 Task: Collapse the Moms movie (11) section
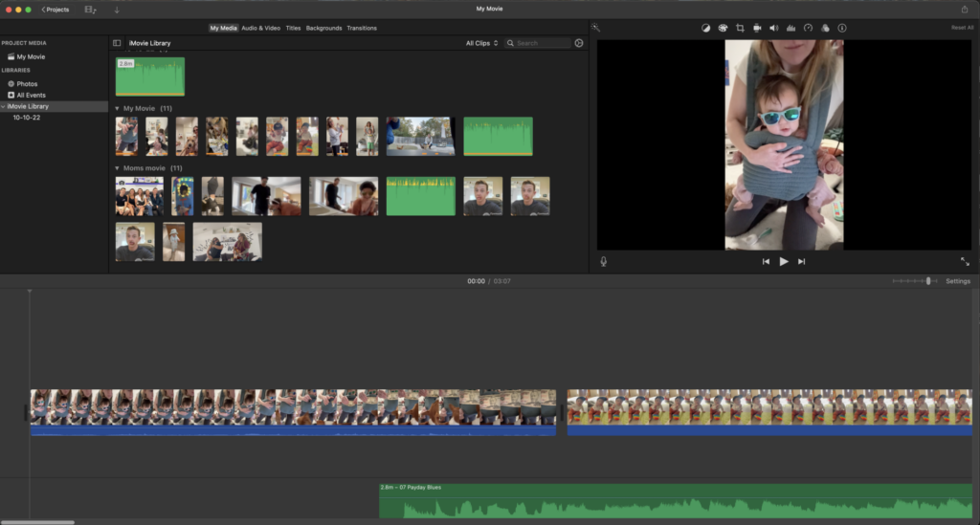[x=117, y=168]
